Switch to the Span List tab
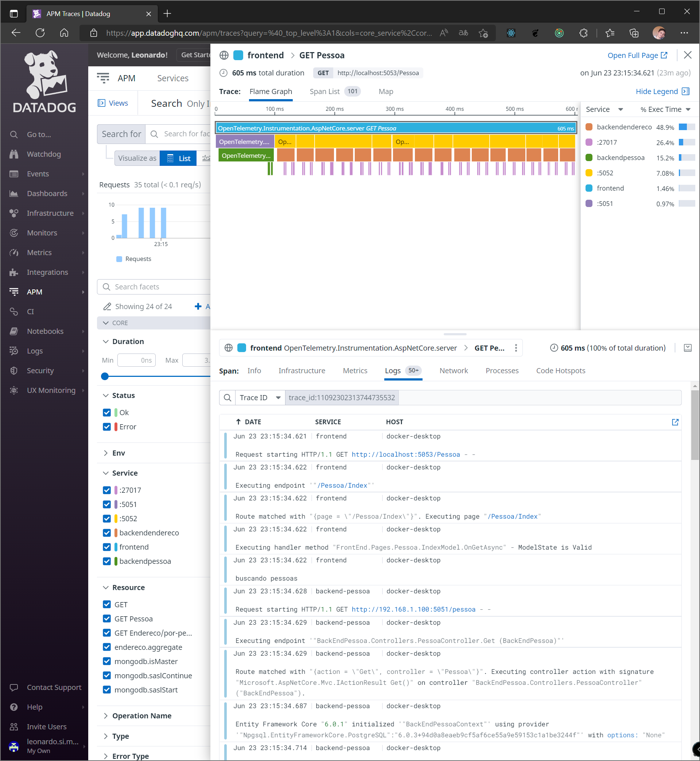 coord(324,91)
